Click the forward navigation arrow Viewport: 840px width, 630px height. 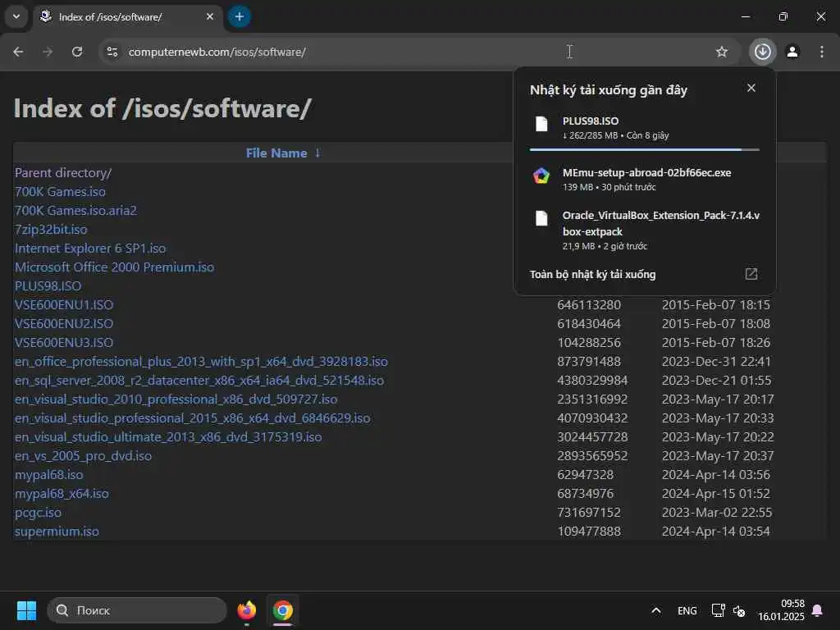48,52
